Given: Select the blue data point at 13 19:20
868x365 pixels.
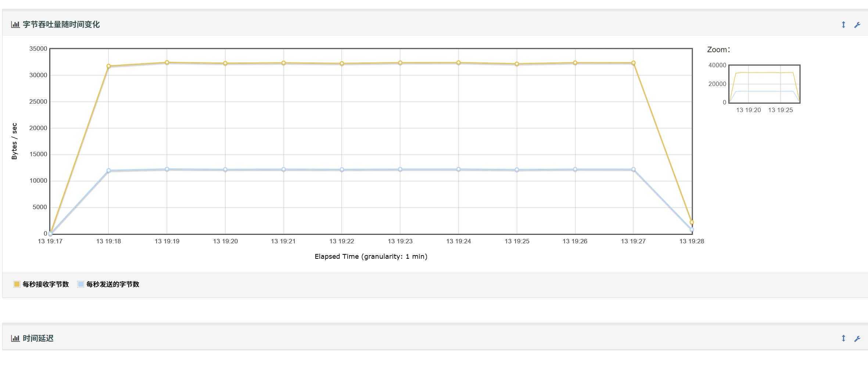Looking at the screenshot, I should pyautogui.click(x=225, y=169).
